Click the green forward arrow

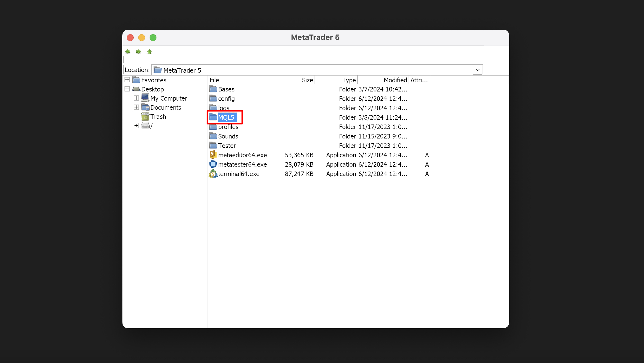coord(138,51)
